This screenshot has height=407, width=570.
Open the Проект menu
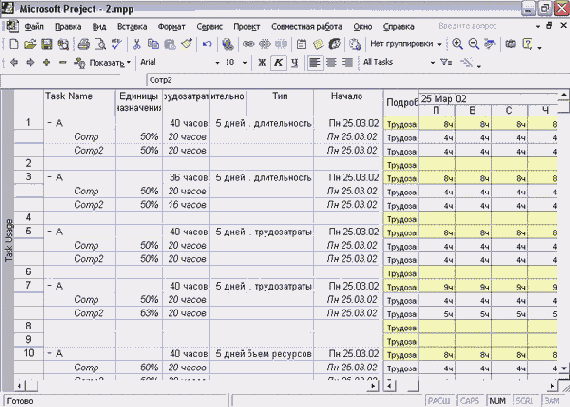click(246, 27)
